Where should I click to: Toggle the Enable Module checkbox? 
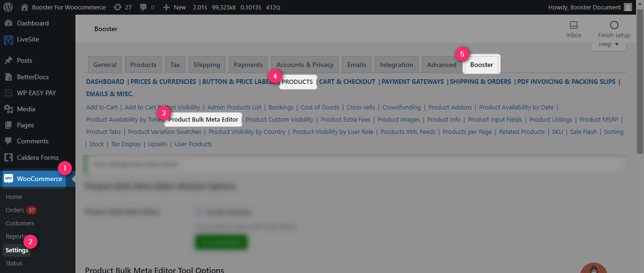(x=199, y=212)
